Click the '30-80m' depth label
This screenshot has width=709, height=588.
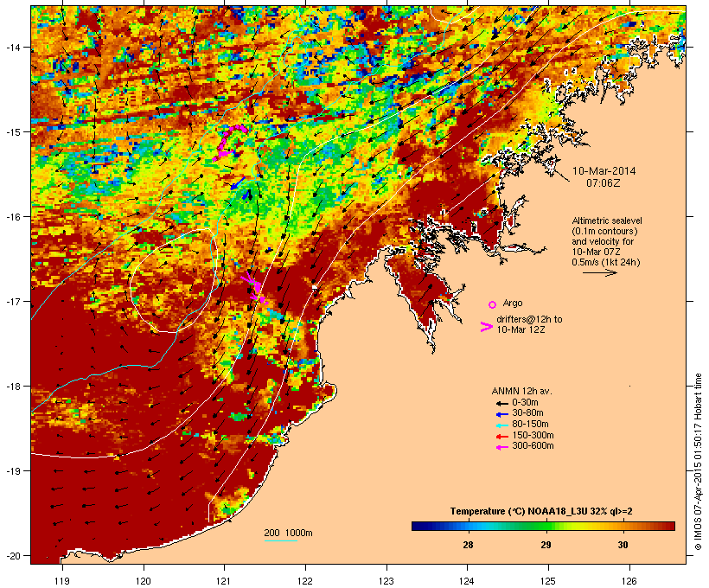coord(527,413)
